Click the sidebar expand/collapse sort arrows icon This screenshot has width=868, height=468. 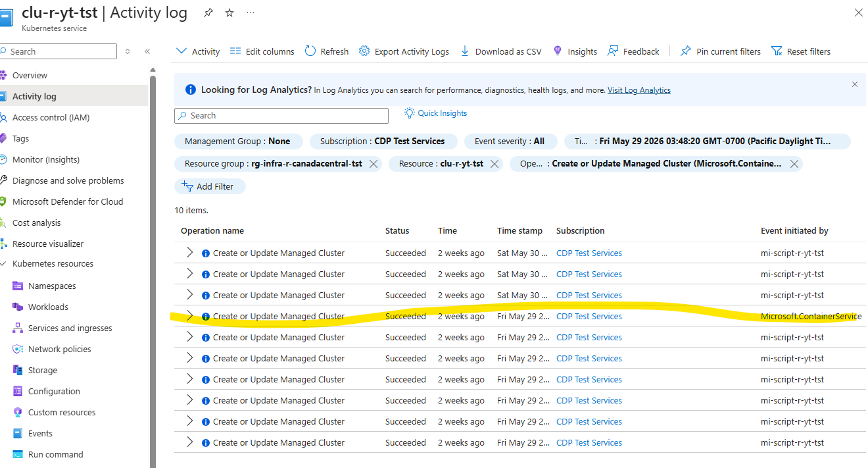click(128, 51)
